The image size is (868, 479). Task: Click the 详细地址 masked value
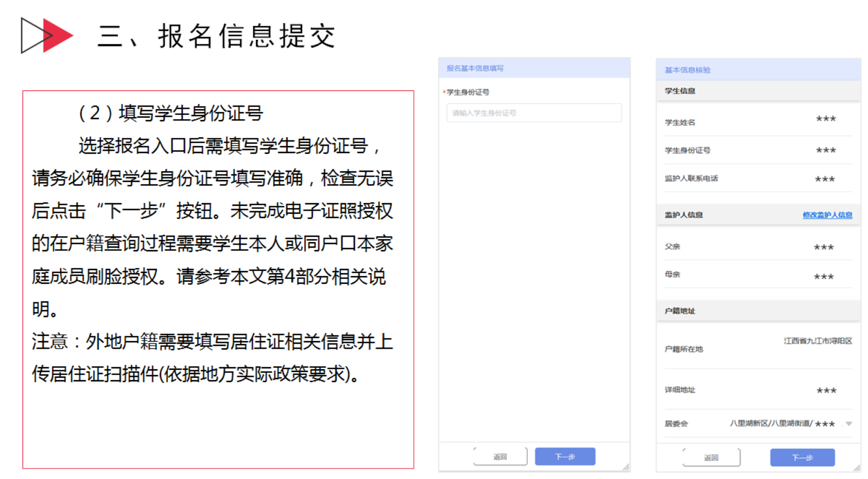coord(826,390)
